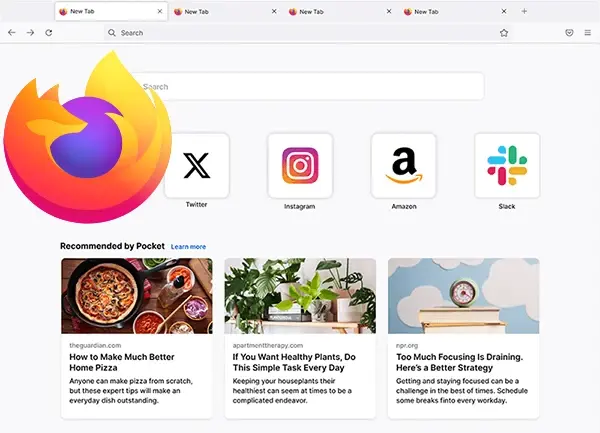600x433 pixels.
Task: Close the third New Tab
Action: click(x=389, y=11)
